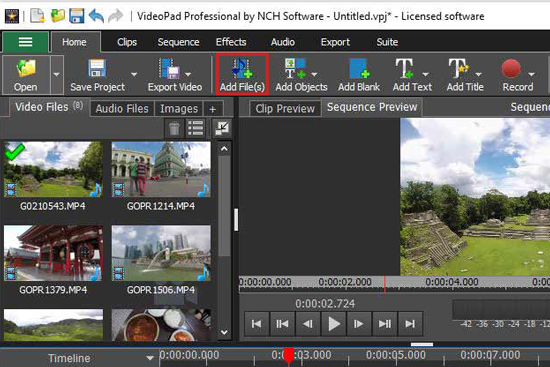Expand the Add Objects dropdown arrow
The image size is (550, 367).
pyautogui.click(x=314, y=74)
